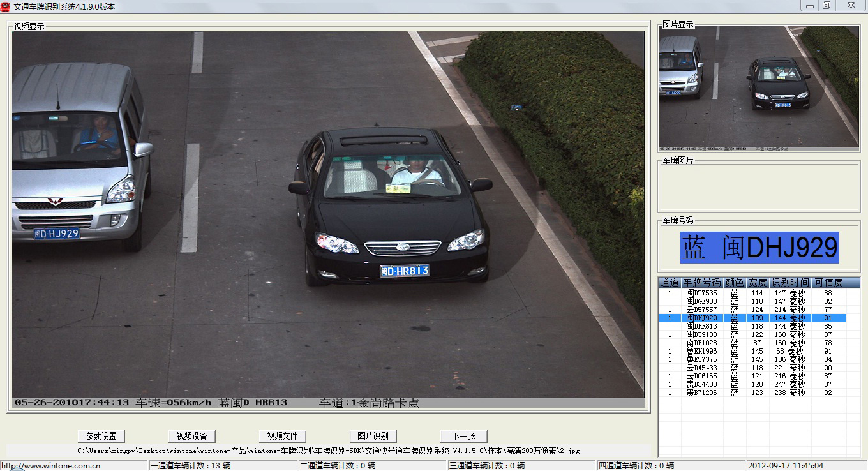Click the 识别时间 column header
Image resolution: width=868 pixels, height=471 pixels.
(789, 282)
